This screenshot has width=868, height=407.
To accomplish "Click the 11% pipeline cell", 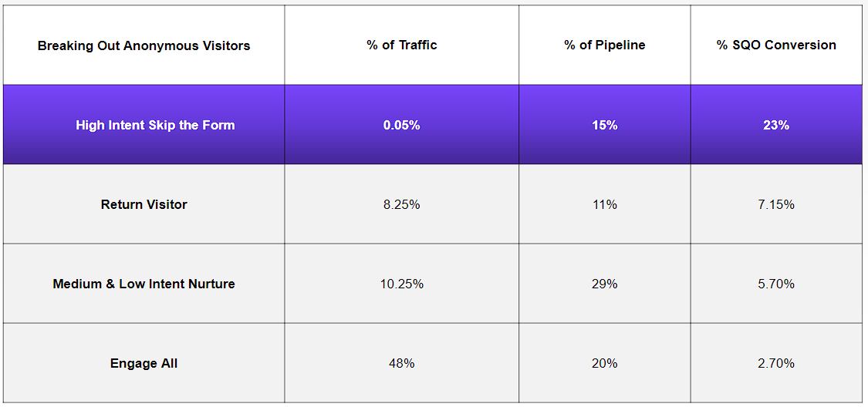I will [x=604, y=204].
